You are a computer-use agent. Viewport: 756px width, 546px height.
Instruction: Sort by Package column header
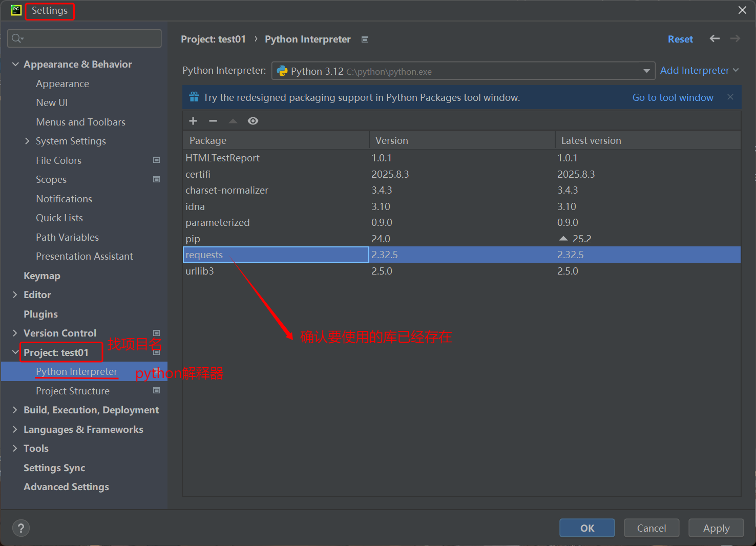pyautogui.click(x=276, y=140)
